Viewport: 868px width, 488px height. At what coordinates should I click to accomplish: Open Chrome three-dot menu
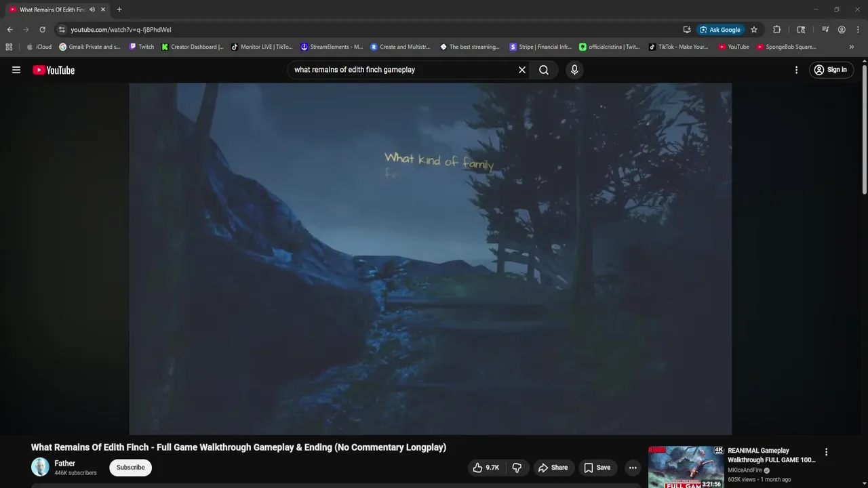point(858,30)
